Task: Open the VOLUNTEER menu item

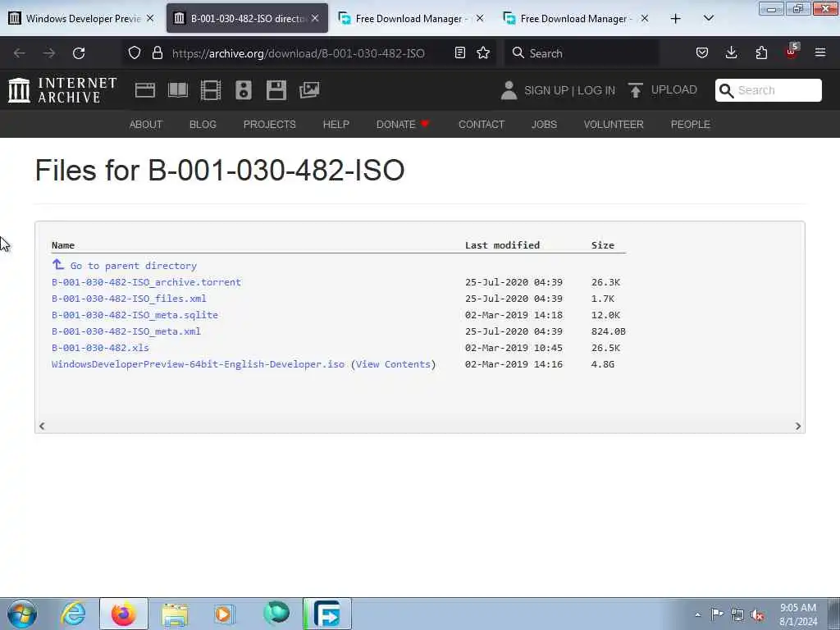Action: (614, 125)
